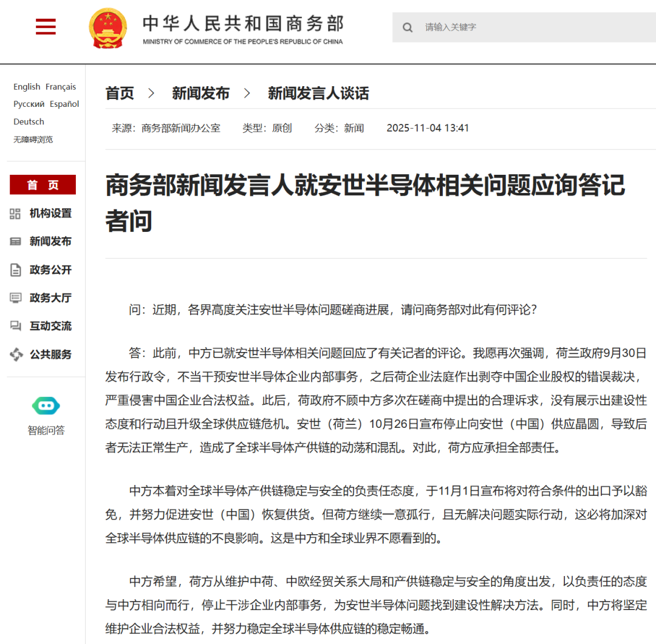Click the 公共服务 icon
This screenshot has height=644, width=656.
coord(16,354)
